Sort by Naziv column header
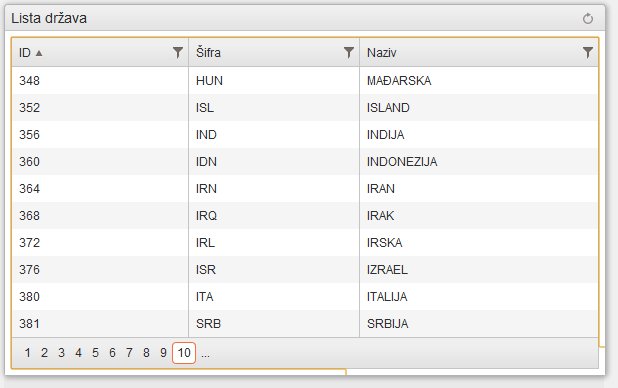The height and width of the screenshot is (388, 618). point(382,52)
